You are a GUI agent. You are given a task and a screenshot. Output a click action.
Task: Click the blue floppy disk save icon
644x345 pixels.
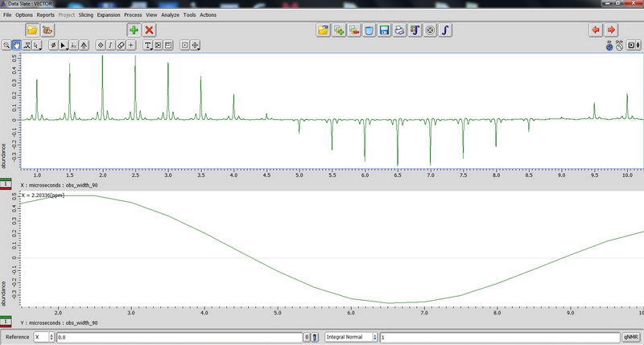tap(384, 30)
